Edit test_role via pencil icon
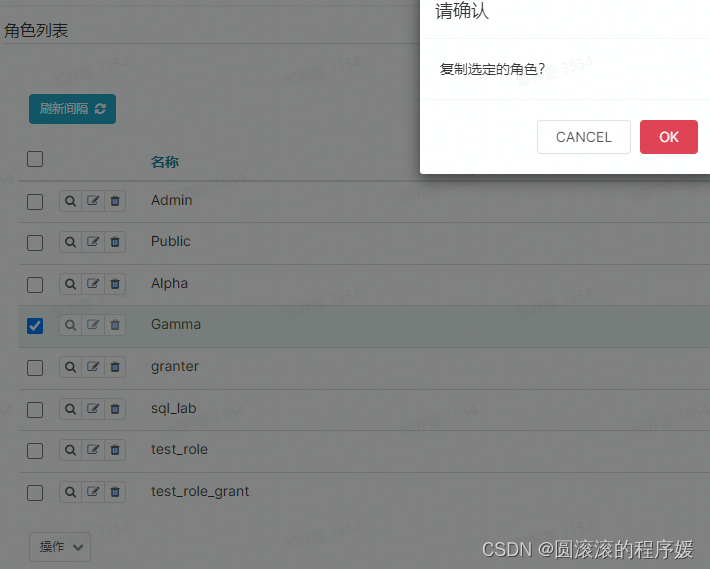The width and height of the screenshot is (710, 569). [93, 450]
